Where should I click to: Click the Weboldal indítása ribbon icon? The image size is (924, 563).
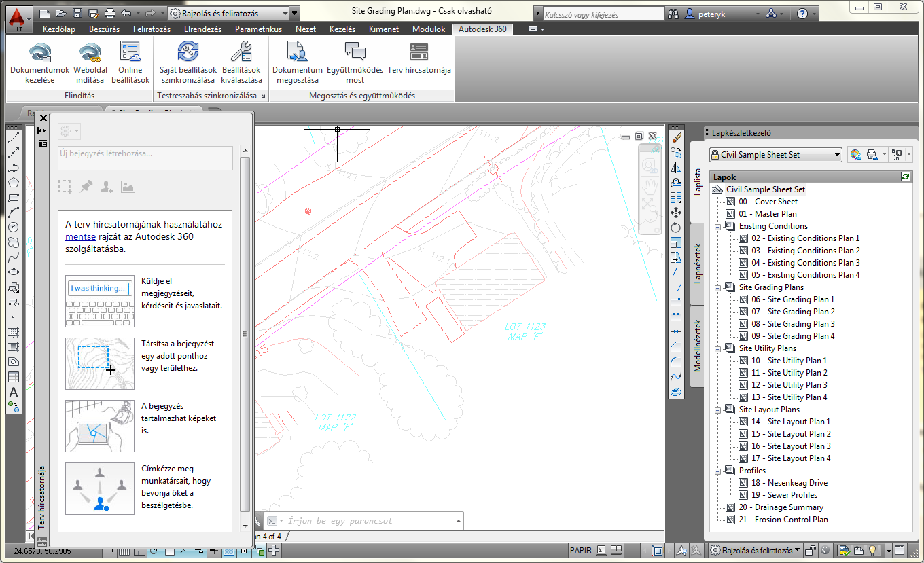coord(90,63)
